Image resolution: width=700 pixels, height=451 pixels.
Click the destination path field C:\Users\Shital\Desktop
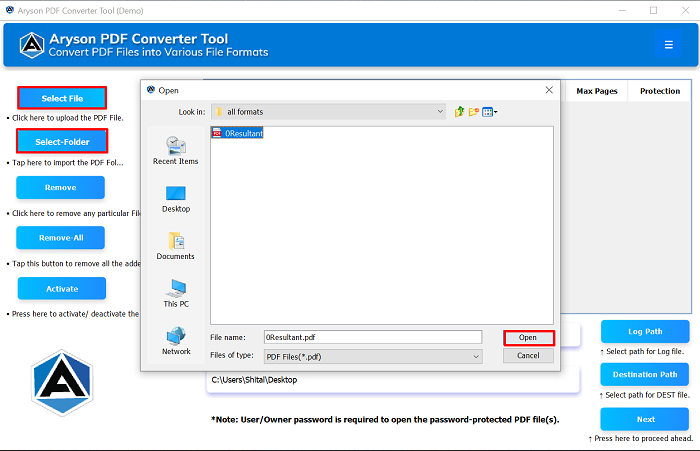(x=393, y=380)
